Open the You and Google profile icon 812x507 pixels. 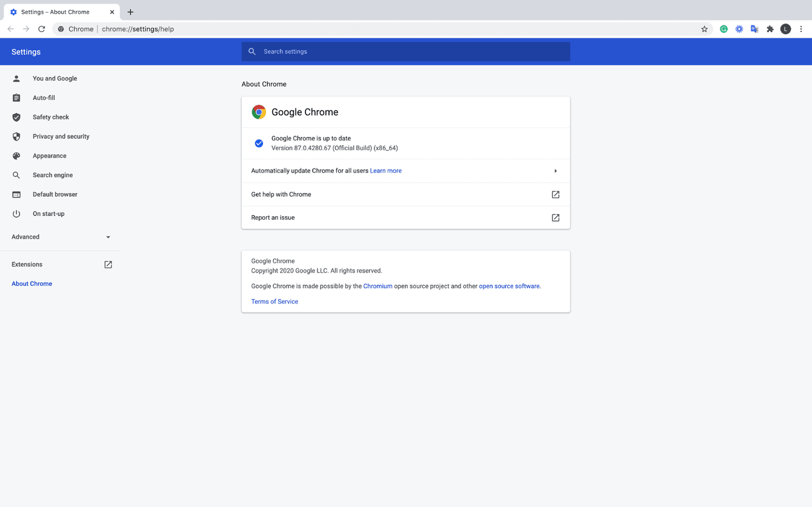pyautogui.click(x=16, y=78)
